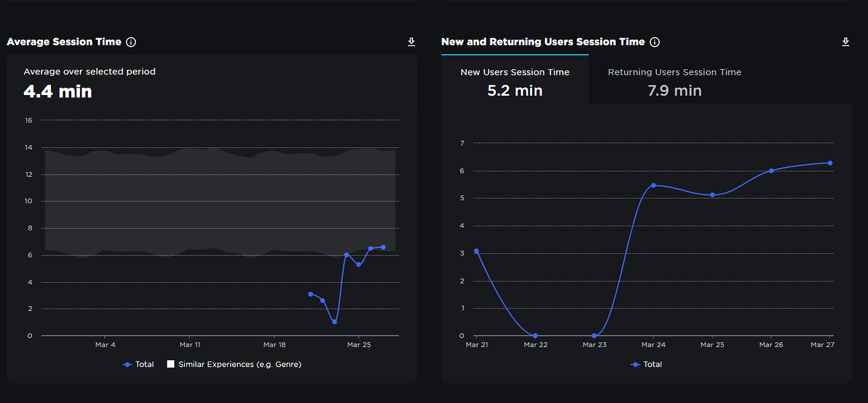Image resolution: width=868 pixels, height=403 pixels.
Task: Click the Mar 4 axis label
Action: 105,345
